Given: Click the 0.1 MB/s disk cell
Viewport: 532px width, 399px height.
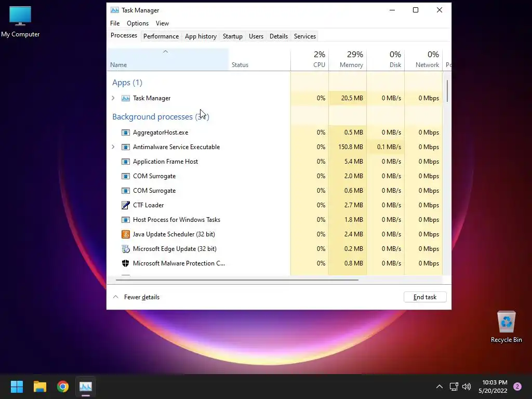Looking at the screenshot, I should (385, 147).
